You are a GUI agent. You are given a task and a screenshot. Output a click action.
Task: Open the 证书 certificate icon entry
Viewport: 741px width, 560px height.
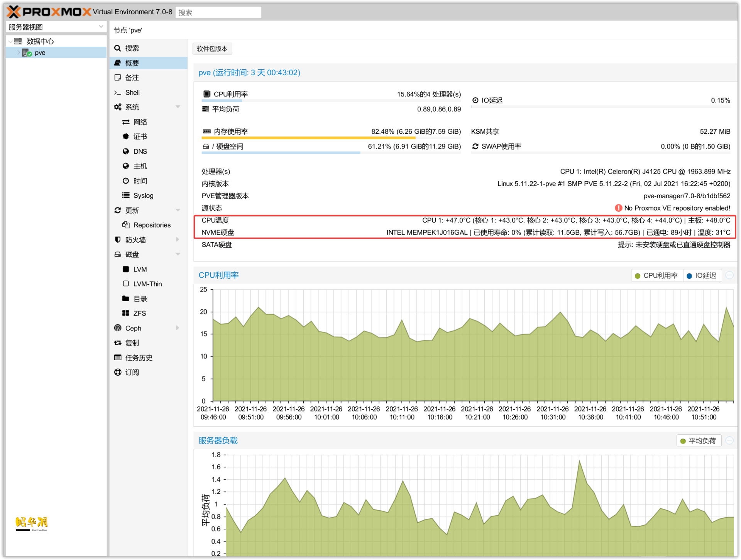pos(125,137)
